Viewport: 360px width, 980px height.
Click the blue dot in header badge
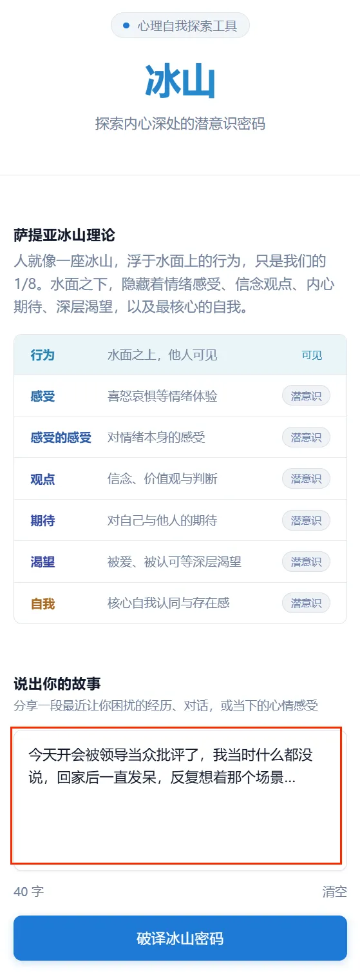(126, 26)
